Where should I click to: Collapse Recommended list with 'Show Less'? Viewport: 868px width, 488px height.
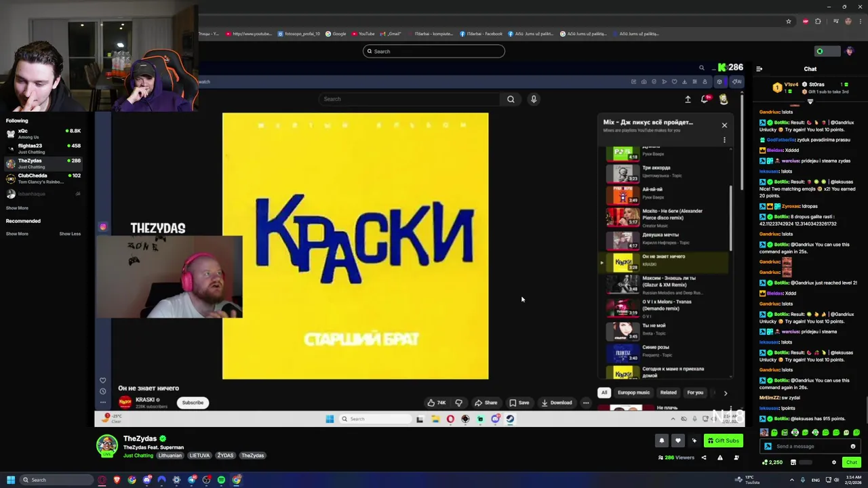[x=70, y=234]
